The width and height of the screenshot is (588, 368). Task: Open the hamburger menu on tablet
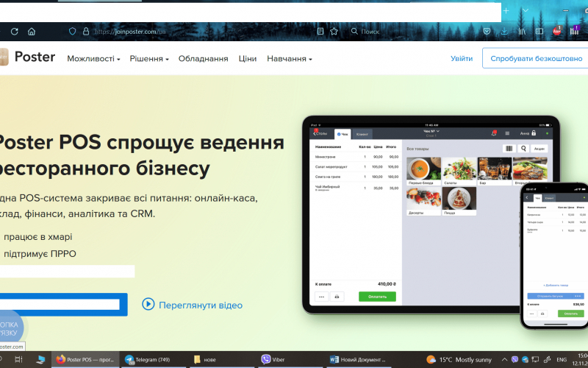[x=507, y=133]
